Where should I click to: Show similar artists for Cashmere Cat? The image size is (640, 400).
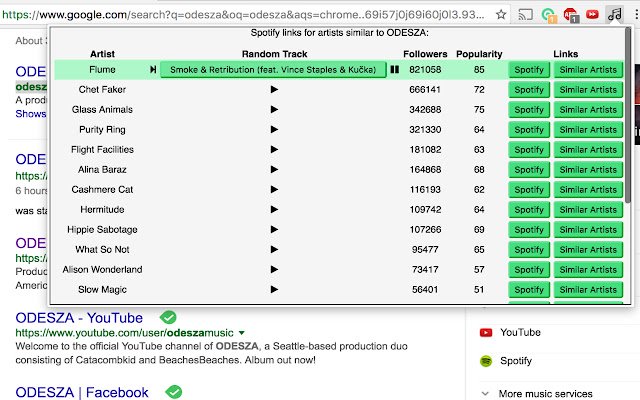pos(588,190)
